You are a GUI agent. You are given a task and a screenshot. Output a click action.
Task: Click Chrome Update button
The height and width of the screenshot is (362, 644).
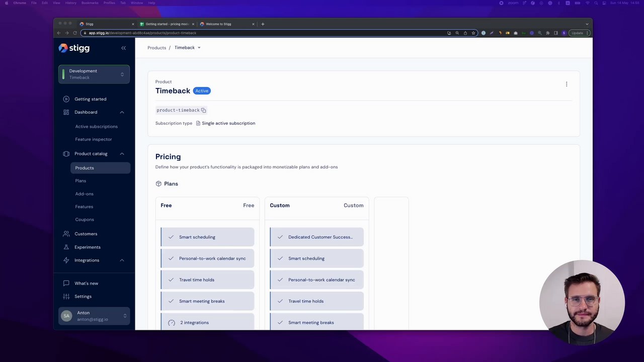pyautogui.click(x=580, y=33)
